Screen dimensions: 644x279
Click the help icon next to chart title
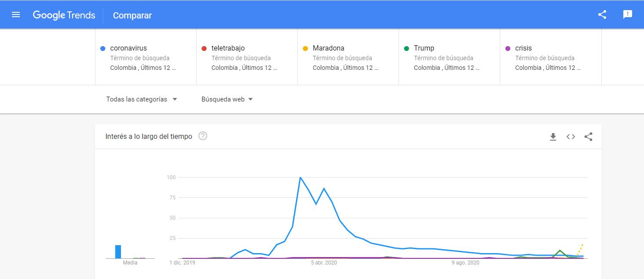202,136
